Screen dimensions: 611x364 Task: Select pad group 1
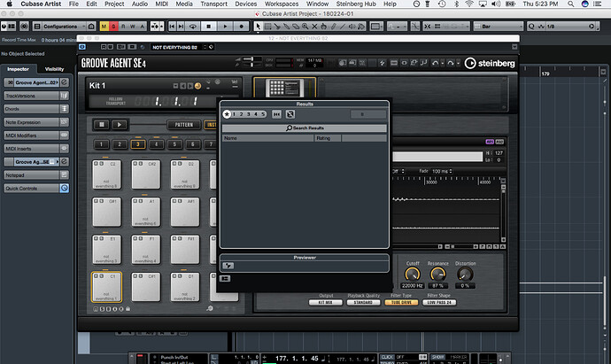pyautogui.click(x=101, y=144)
